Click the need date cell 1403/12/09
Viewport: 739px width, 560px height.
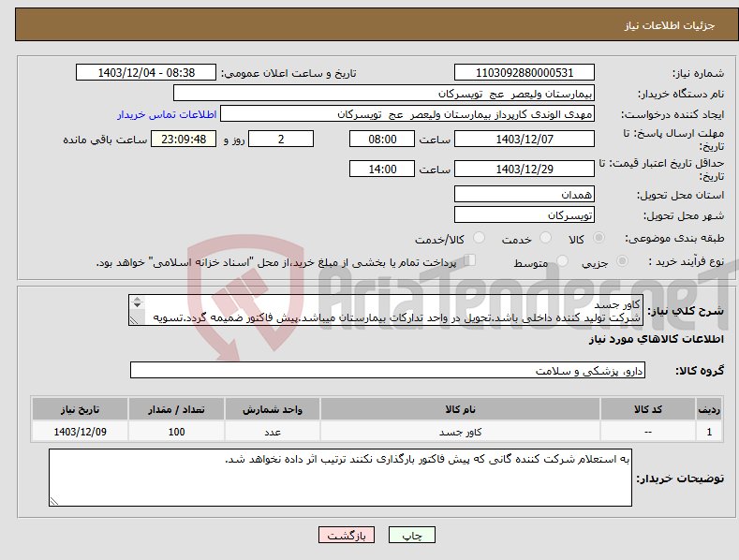coord(81,432)
